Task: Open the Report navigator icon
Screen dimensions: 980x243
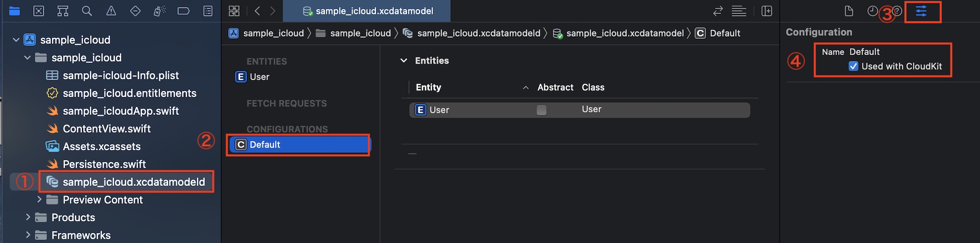Action: point(208,11)
